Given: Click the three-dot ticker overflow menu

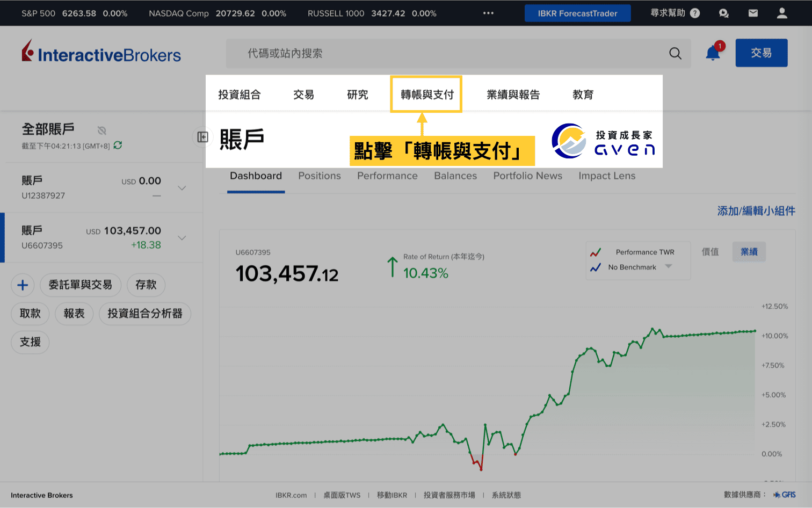Looking at the screenshot, I should click(x=488, y=13).
